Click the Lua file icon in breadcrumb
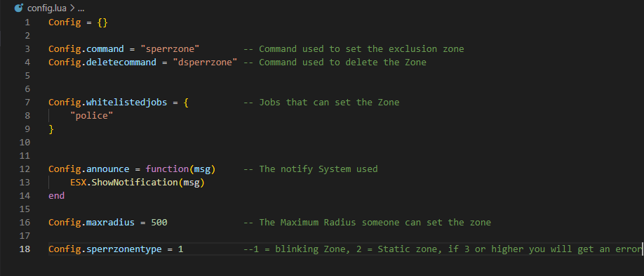 [18, 8]
